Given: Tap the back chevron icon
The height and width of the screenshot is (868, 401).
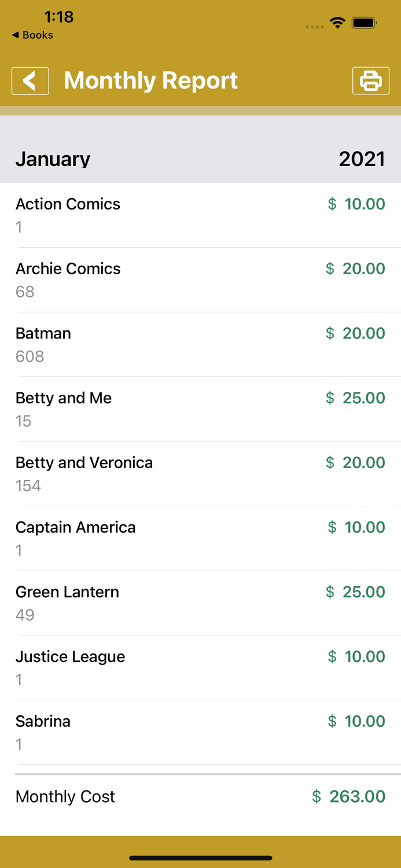Looking at the screenshot, I should click(30, 80).
